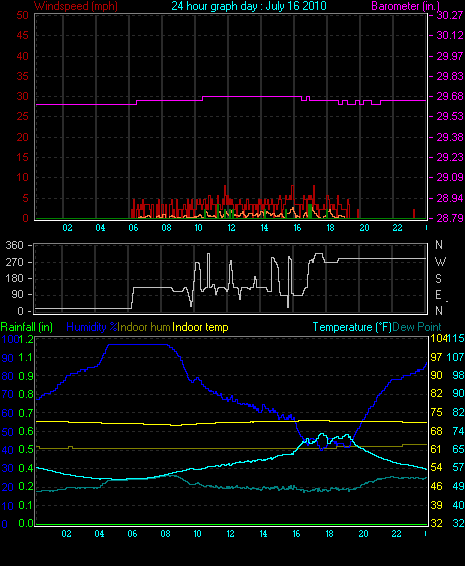465x566 pixels.
Task: Click barometer value 29.38
Action: click(449, 137)
